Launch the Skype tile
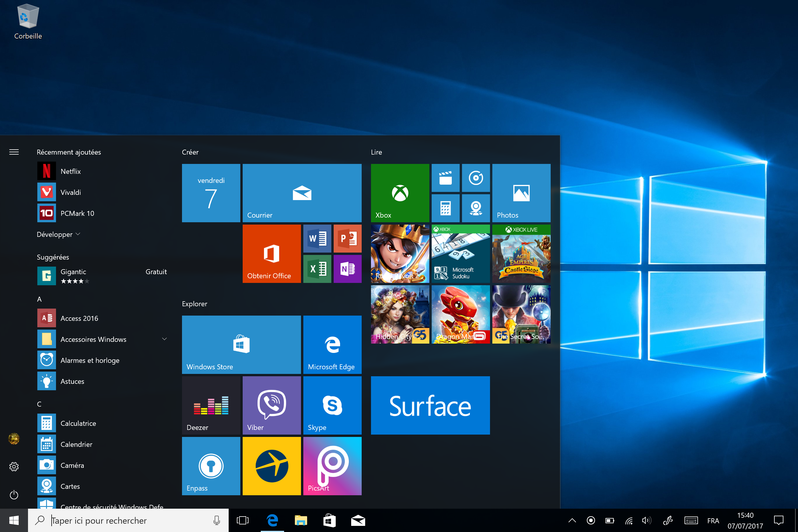This screenshot has width=798, height=532. point(332,405)
